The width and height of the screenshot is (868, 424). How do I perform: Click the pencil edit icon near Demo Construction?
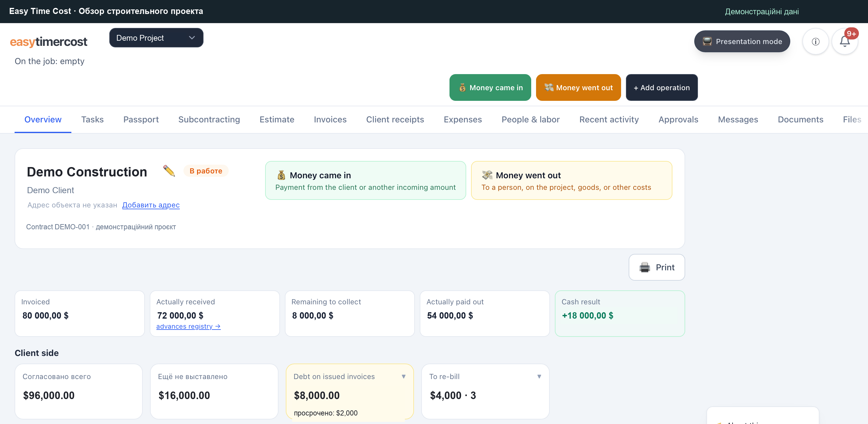tap(169, 171)
